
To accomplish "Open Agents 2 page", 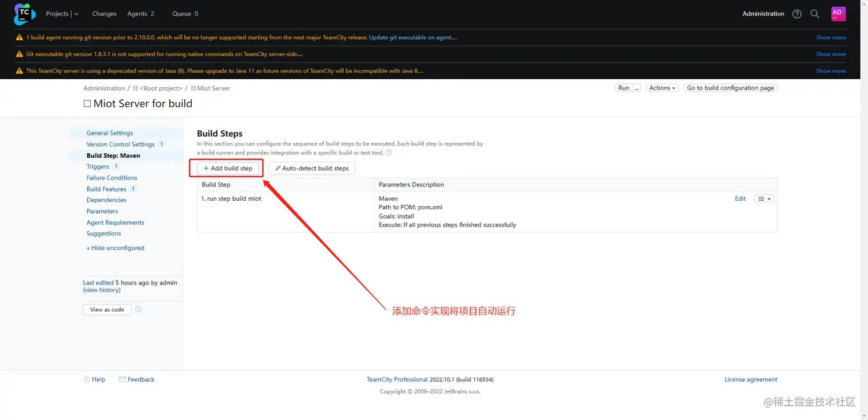I will click(x=141, y=14).
